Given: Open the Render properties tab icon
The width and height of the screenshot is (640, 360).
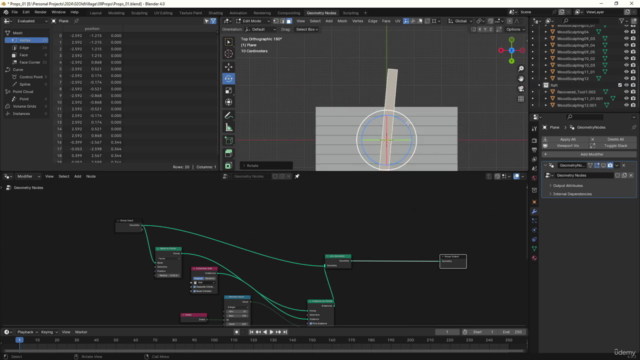Looking at the screenshot, I should tap(534, 140).
